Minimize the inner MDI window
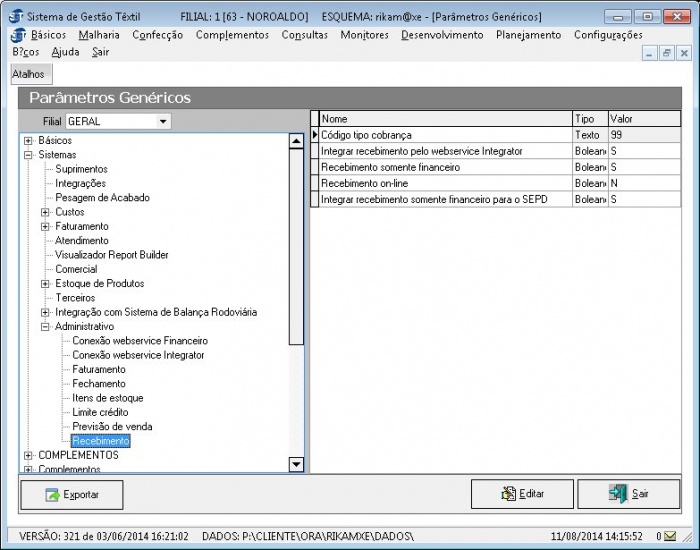 [650, 52]
